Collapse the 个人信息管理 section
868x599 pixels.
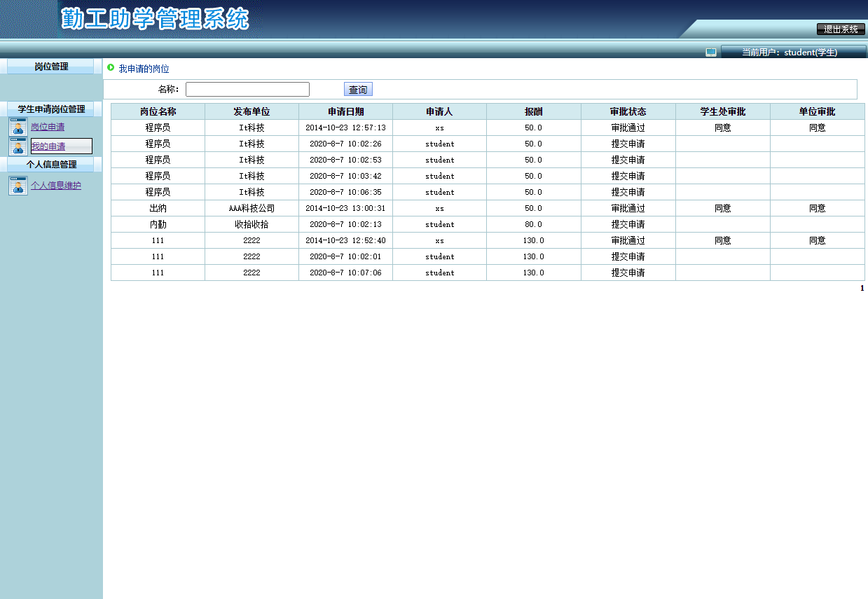click(53, 164)
